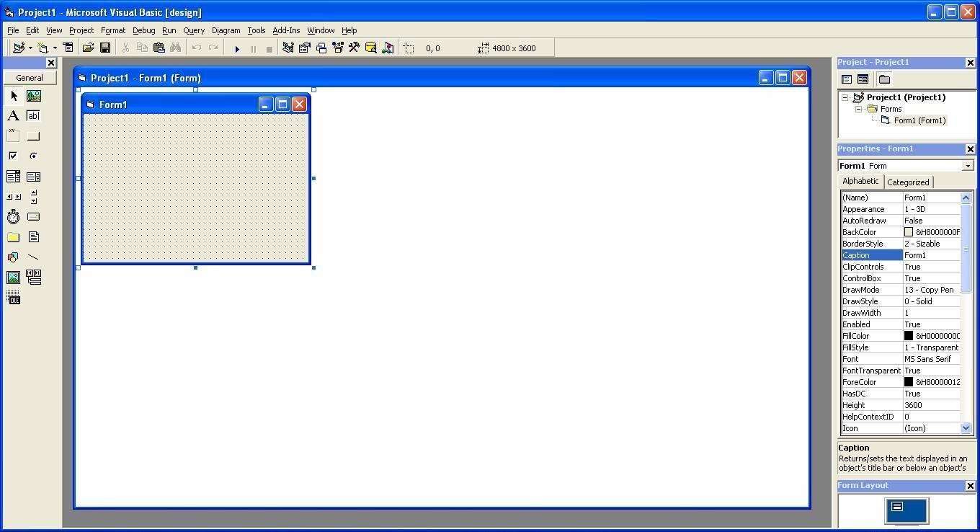Toggle Folders view in Project Explorer
Viewport: 980px width, 532px height.
884,79
